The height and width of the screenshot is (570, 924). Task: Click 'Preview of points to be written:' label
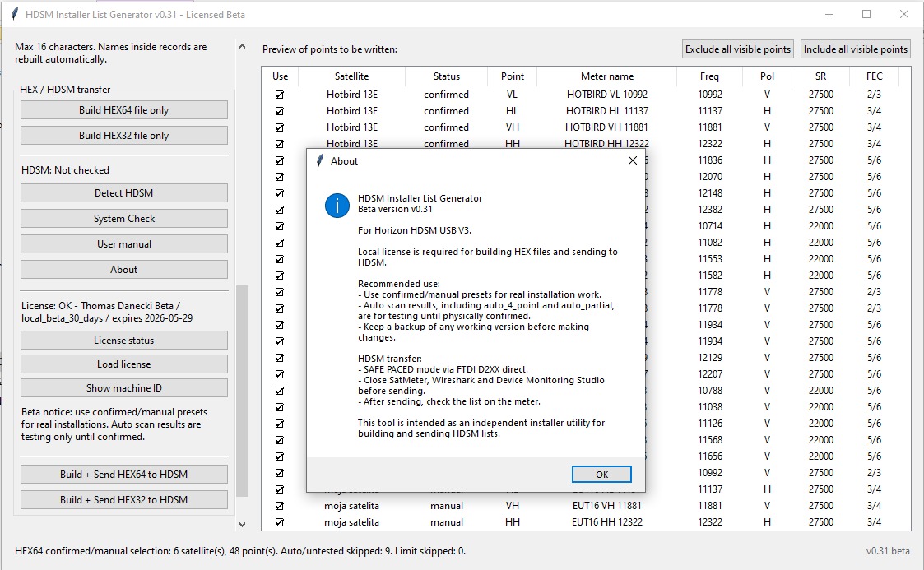tap(329, 49)
